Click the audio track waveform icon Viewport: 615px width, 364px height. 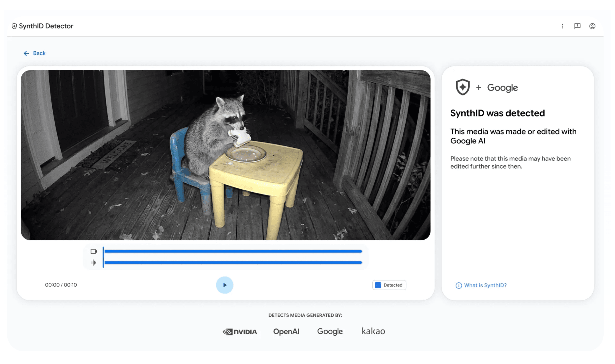(94, 263)
